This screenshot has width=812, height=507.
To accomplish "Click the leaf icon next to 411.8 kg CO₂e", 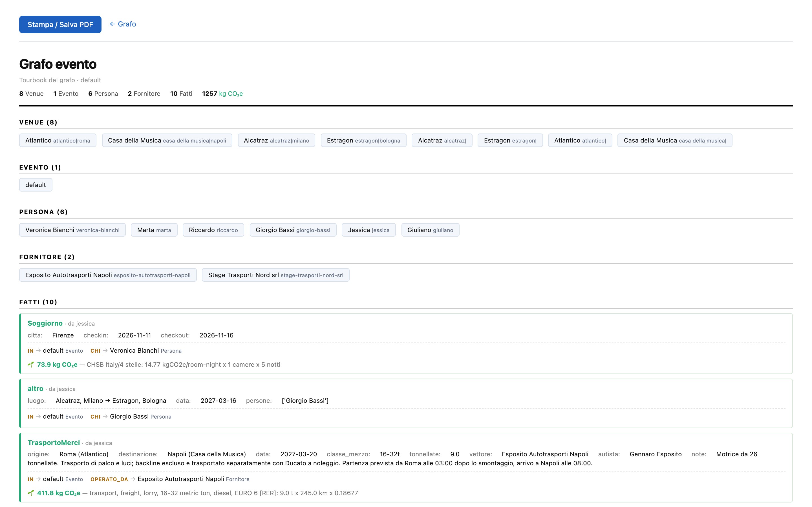I will [x=31, y=493].
